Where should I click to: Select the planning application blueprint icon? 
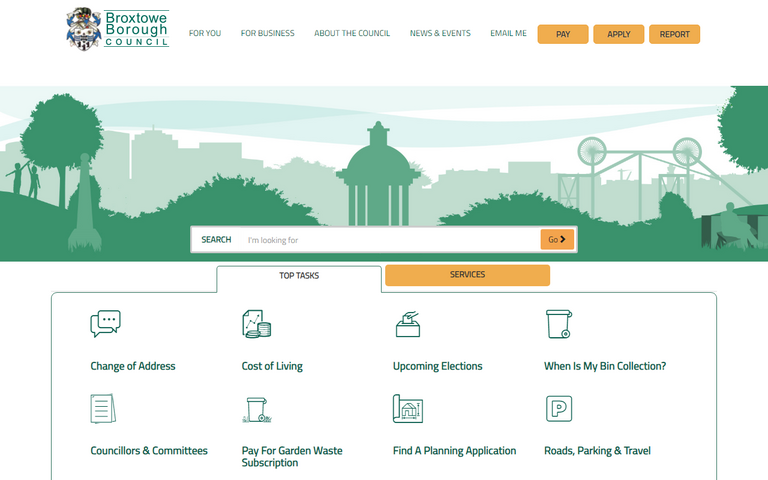pos(408,409)
